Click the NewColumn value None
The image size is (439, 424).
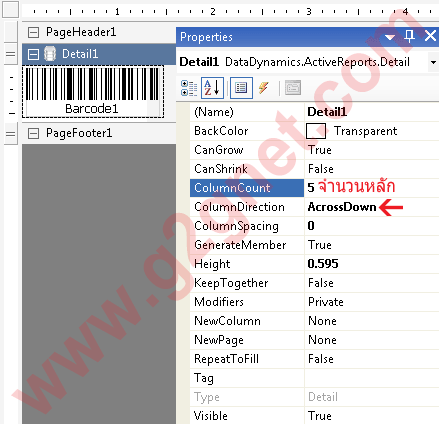click(x=322, y=321)
